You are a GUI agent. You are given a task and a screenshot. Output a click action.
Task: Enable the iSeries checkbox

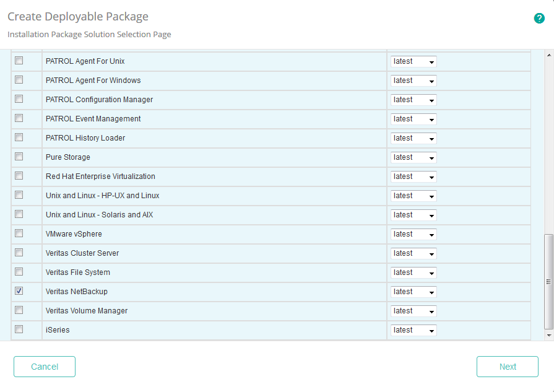tap(19, 329)
